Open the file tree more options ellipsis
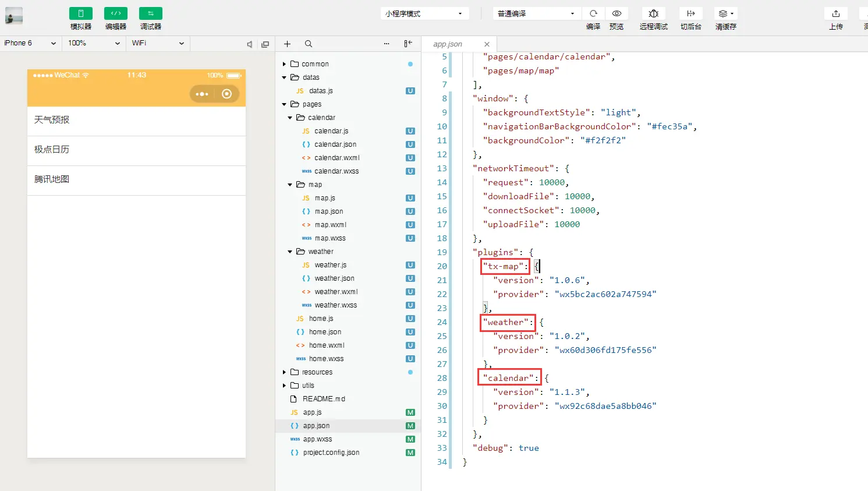 tap(387, 44)
